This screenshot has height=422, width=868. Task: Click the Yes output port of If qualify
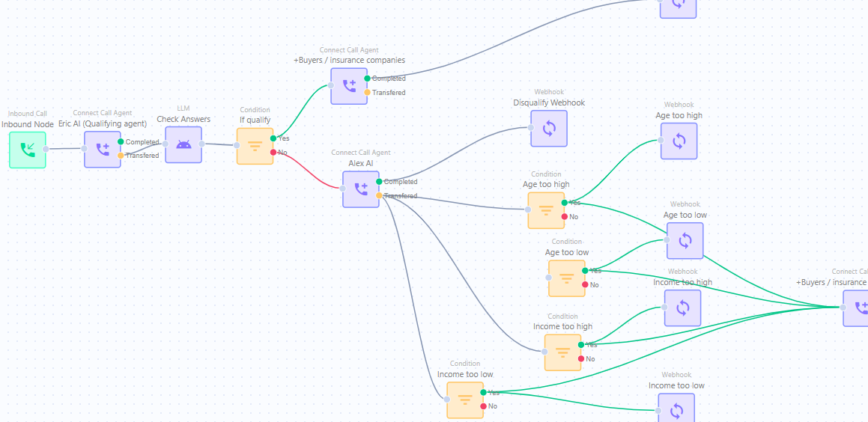pyautogui.click(x=273, y=138)
